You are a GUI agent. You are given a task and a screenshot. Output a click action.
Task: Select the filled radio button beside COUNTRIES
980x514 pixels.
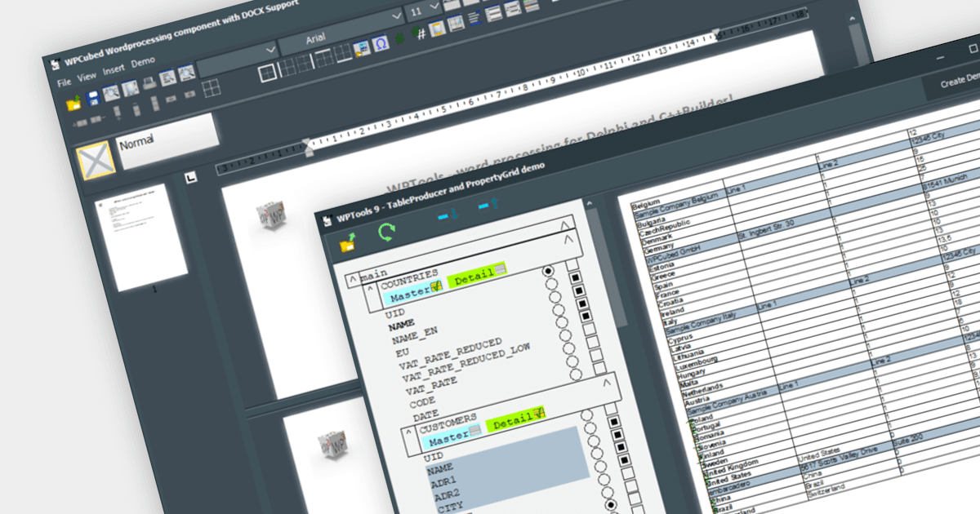point(548,270)
